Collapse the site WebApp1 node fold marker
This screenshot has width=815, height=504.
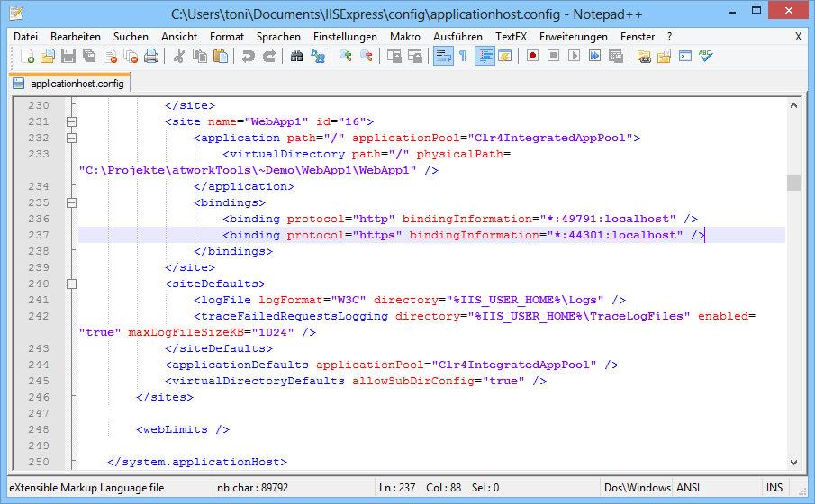pyautogui.click(x=71, y=121)
